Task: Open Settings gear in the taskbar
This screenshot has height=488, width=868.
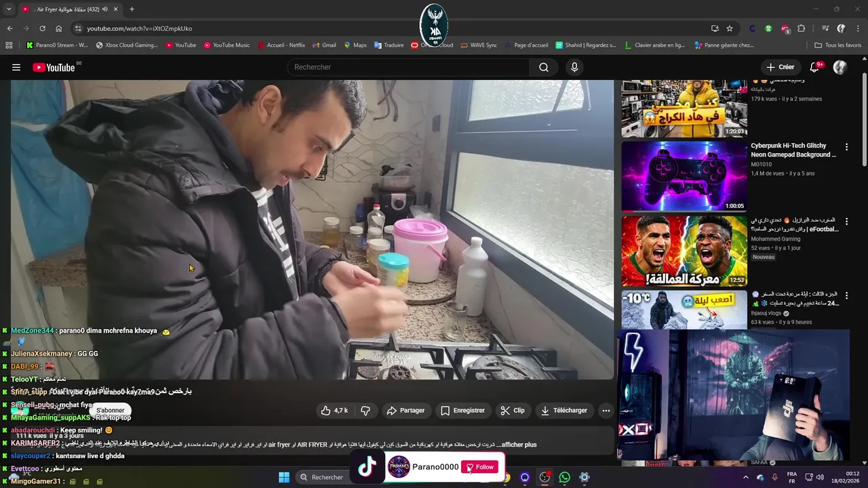Action: (584, 477)
